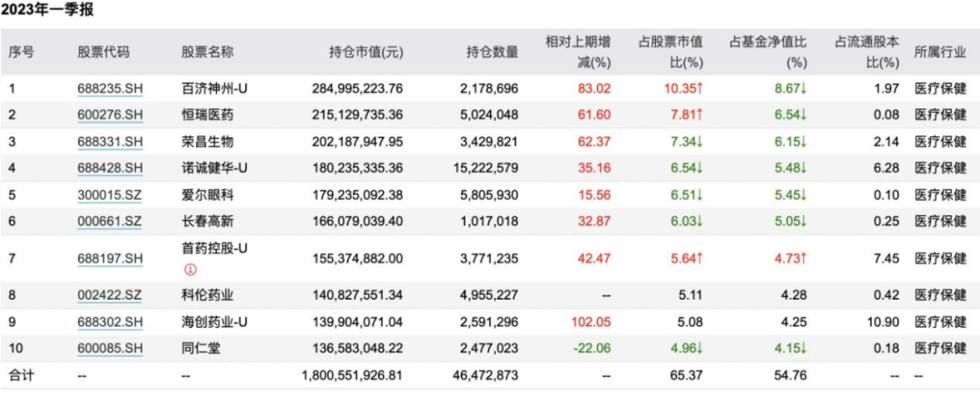The width and height of the screenshot is (980, 396).
Task: Click the 2023年一季报 heading
Action: 47,11
